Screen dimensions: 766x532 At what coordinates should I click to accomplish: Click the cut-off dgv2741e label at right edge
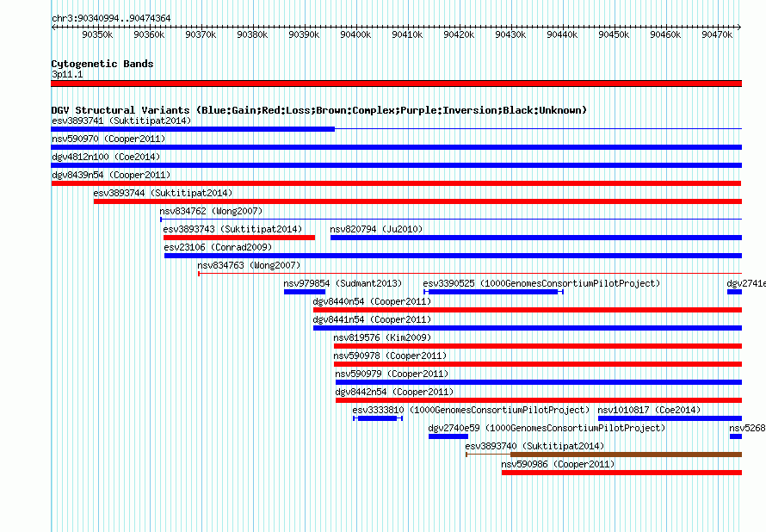tap(746, 283)
